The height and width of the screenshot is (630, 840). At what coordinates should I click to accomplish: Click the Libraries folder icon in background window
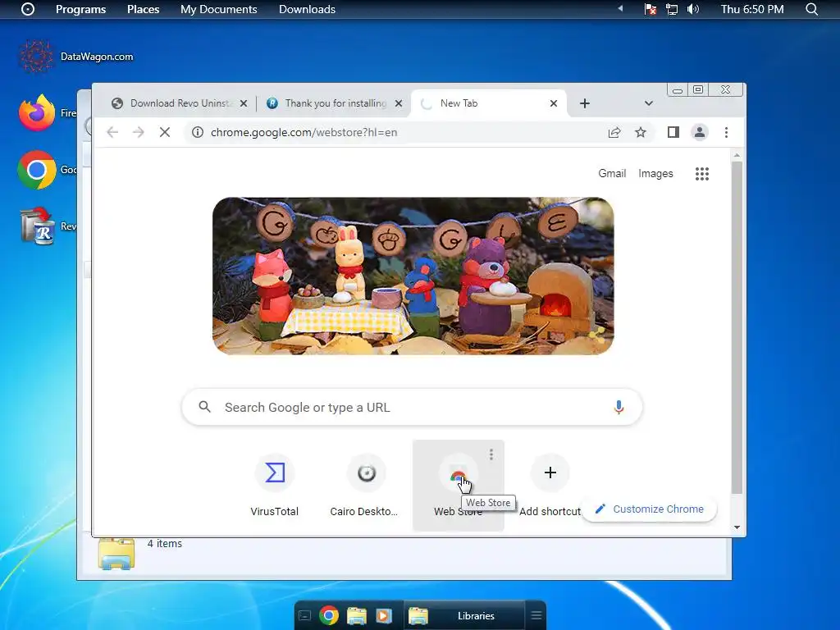pos(116,554)
